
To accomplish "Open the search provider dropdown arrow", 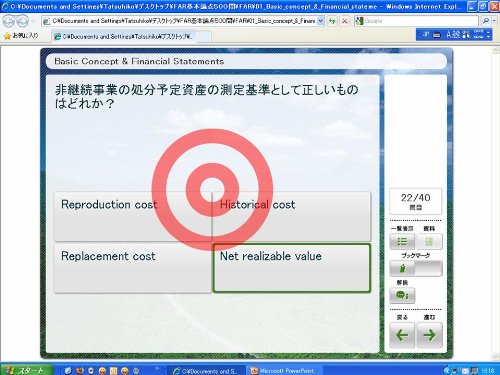I will [x=494, y=21].
